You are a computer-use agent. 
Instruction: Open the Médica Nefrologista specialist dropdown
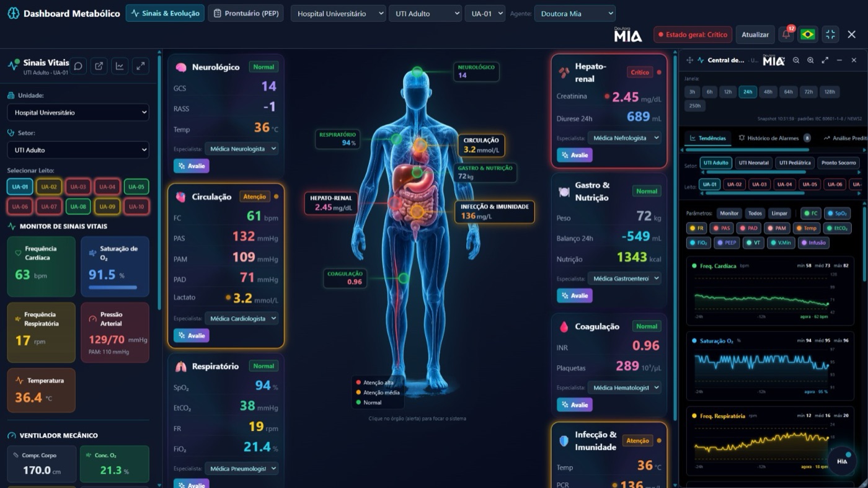624,138
